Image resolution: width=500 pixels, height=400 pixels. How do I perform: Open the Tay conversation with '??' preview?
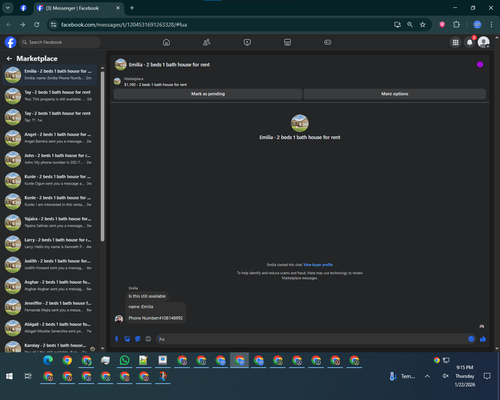[50, 117]
